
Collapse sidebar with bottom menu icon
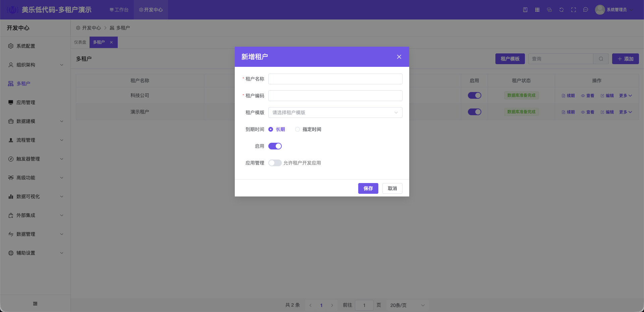(35, 304)
